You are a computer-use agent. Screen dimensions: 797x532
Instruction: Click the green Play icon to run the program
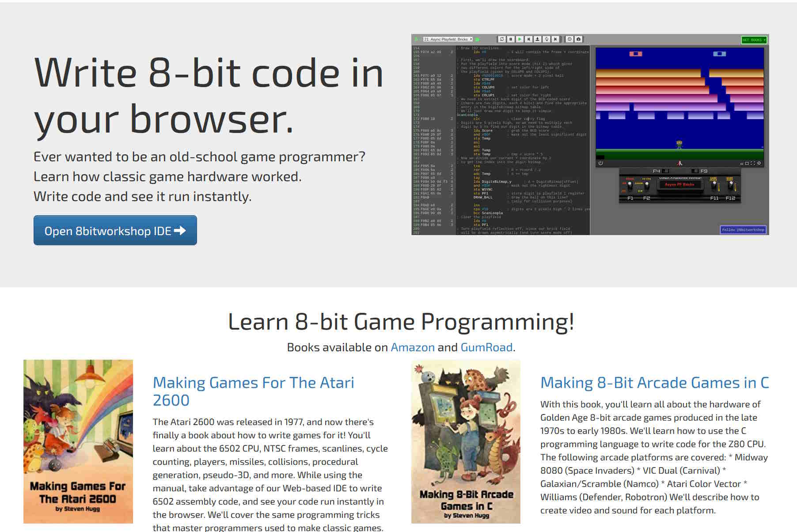click(x=520, y=39)
